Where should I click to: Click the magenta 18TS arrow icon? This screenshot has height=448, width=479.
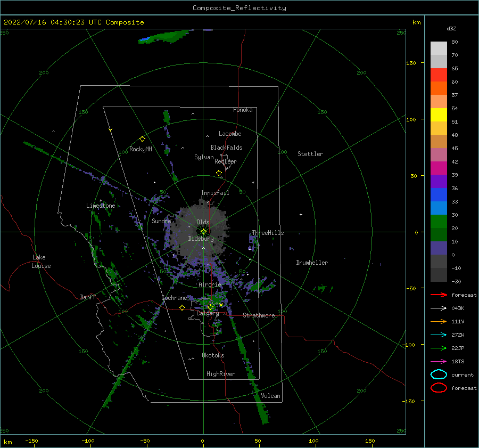(x=439, y=362)
